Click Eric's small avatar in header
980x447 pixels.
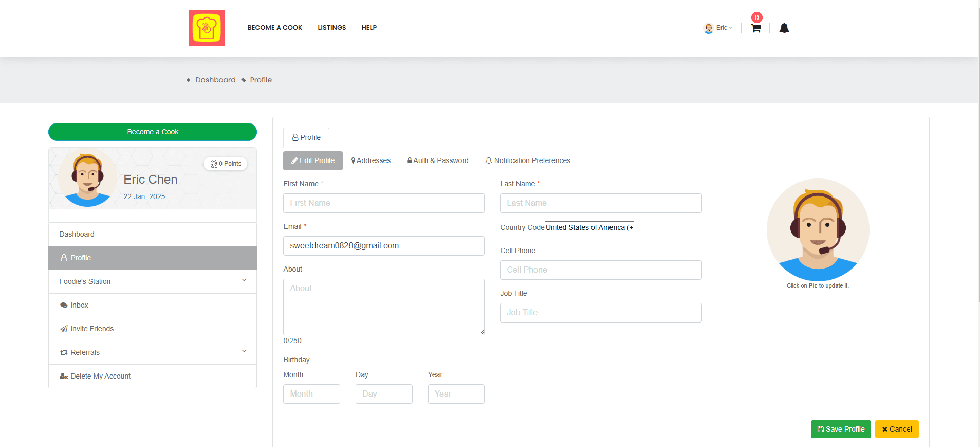[708, 28]
